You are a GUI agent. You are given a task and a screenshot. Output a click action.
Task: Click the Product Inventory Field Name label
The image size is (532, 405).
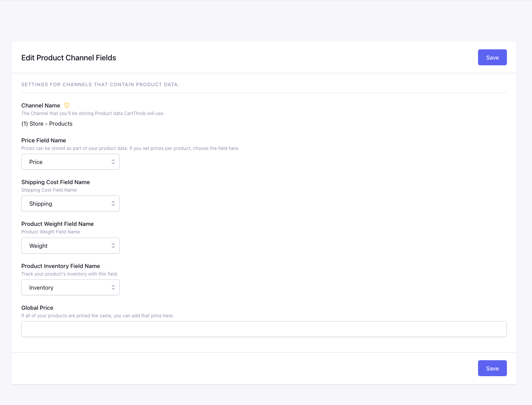(61, 266)
